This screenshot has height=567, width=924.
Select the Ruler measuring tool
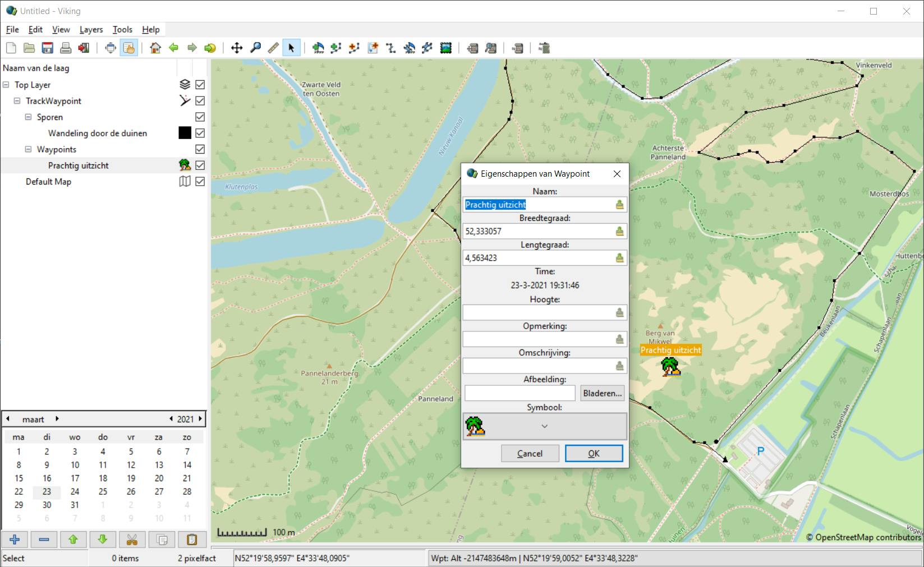pyautogui.click(x=273, y=48)
